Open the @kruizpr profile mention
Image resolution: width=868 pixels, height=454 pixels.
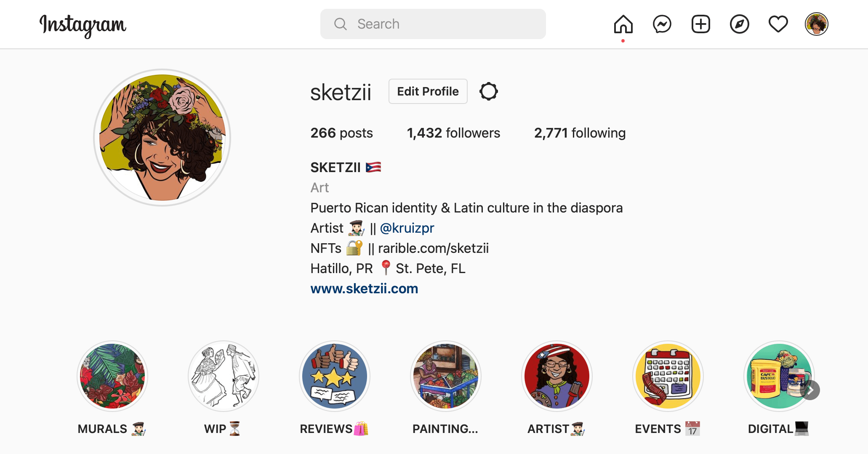tap(407, 228)
